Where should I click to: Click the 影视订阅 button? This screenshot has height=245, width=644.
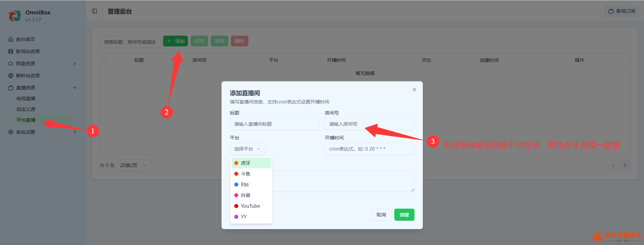[622, 11]
